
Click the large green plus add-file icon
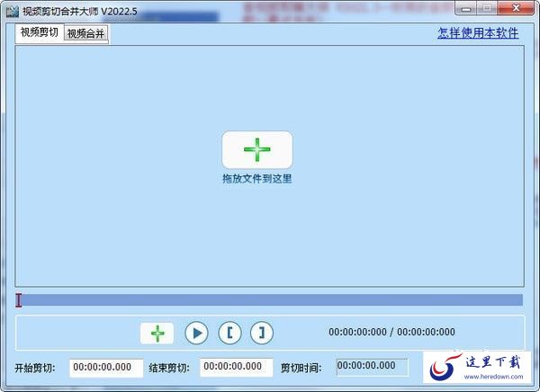[x=256, y=149]
